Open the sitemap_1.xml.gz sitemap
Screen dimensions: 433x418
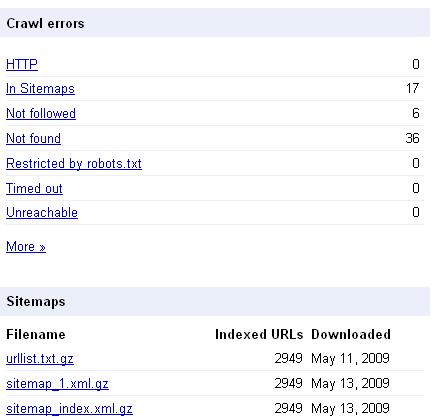point(57,384)
